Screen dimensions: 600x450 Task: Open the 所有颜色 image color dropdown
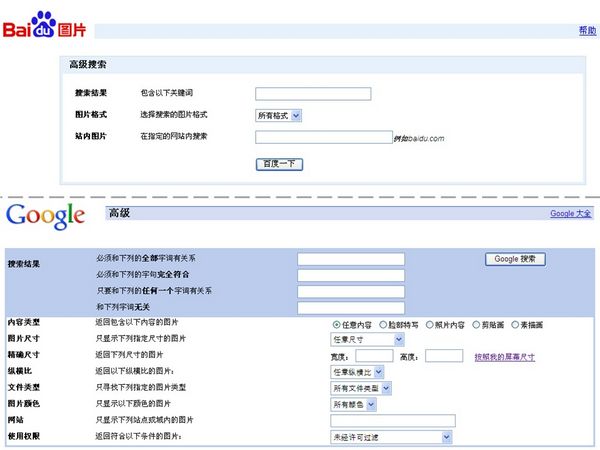click(353, 405)
